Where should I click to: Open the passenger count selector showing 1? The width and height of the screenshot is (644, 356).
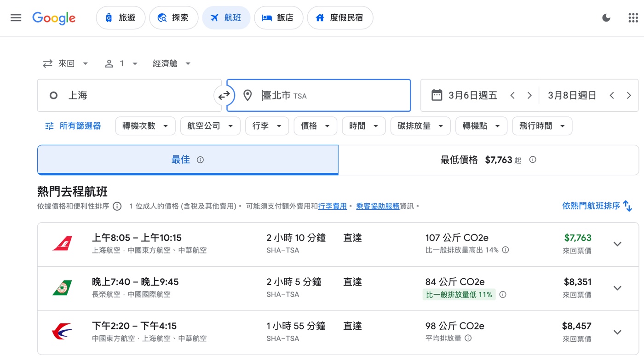pyautogui.click(x=121, y=63)
